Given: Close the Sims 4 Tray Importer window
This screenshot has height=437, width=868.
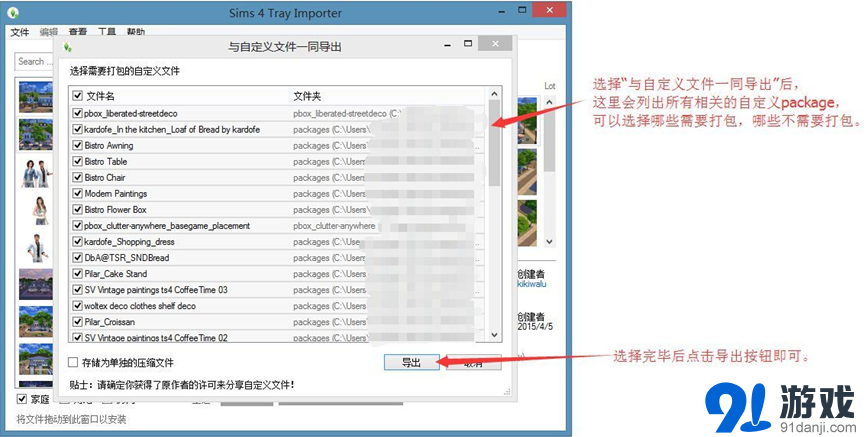Looking at the screenshot, I should 549,10.
